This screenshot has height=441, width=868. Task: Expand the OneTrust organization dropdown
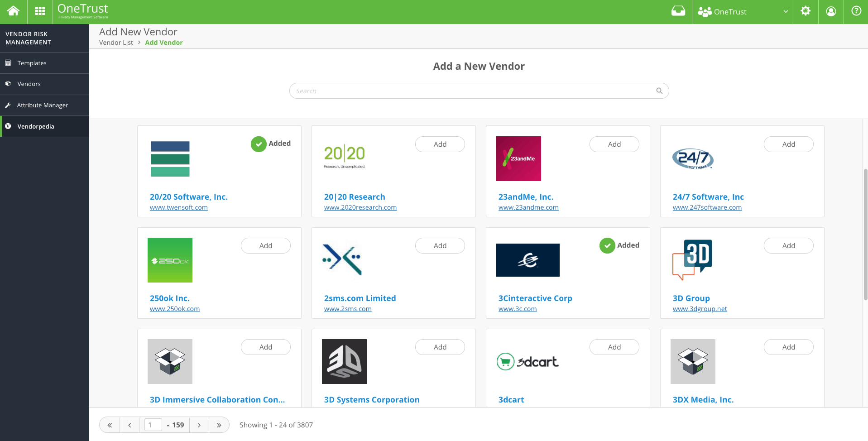(x=786, y=12)
